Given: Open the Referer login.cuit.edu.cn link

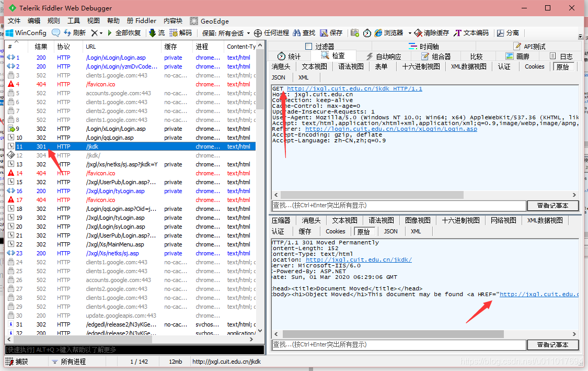Looking at the screenshot, I should point(391,129).
